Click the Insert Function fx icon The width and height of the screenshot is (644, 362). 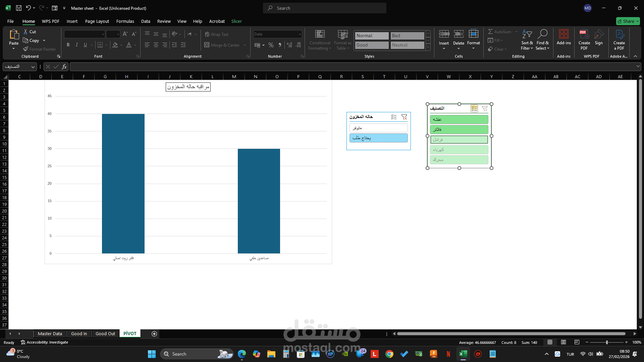click(64, 67)
